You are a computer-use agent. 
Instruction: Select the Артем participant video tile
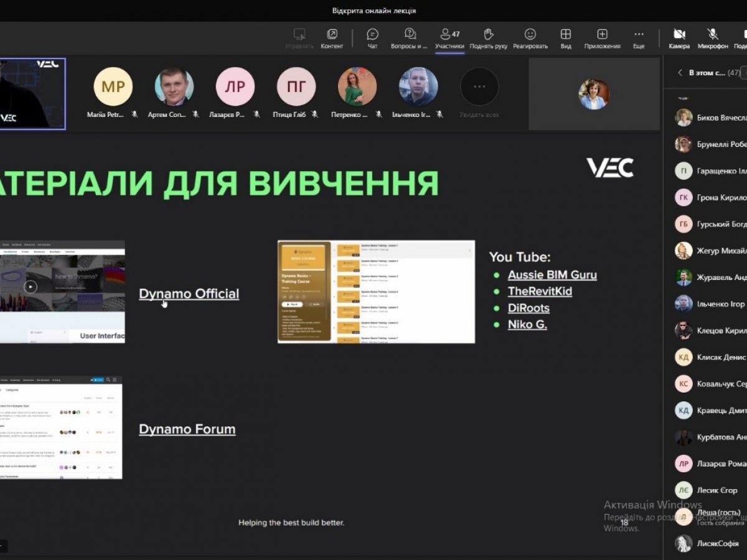pyautogui.click(x=174, y=86)
